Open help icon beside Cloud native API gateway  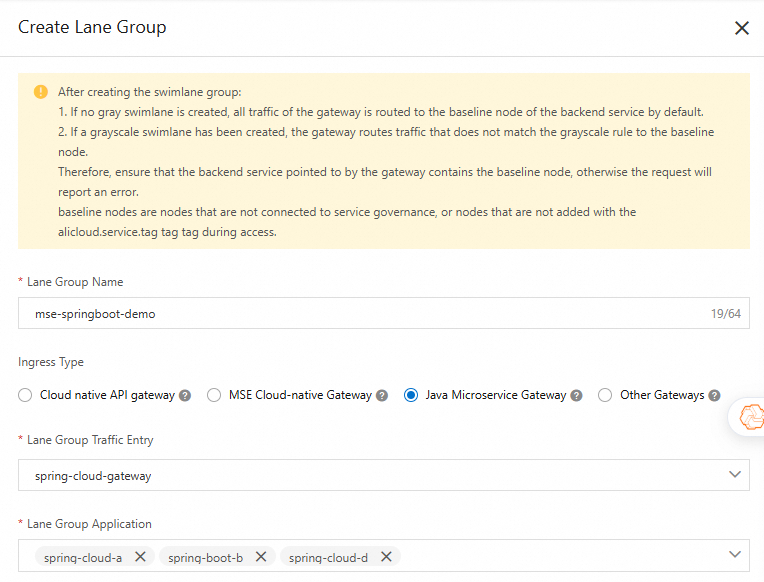(x=185, y=395)
